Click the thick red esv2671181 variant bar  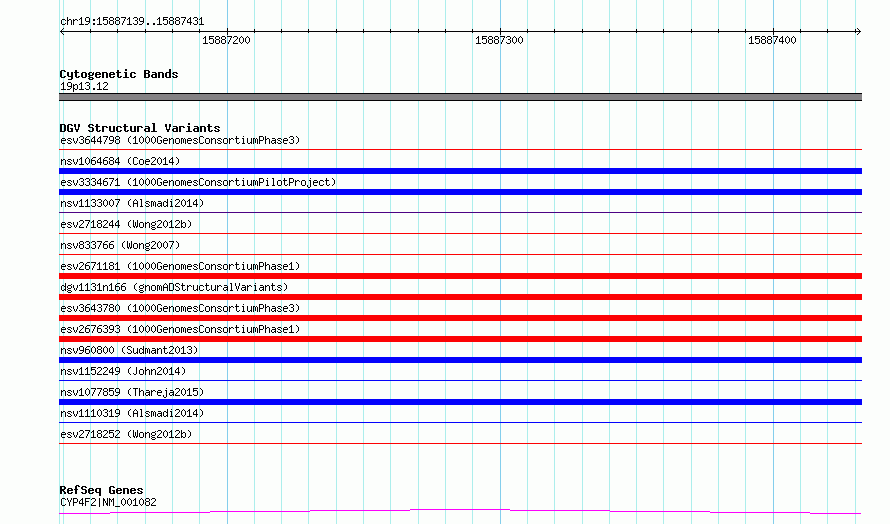tap(460, 276)
